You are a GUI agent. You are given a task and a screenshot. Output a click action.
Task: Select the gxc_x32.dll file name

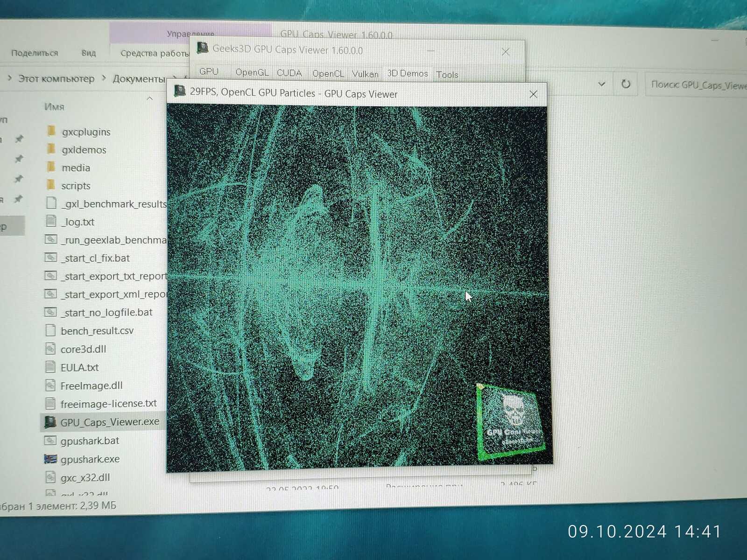click(85, 477)
